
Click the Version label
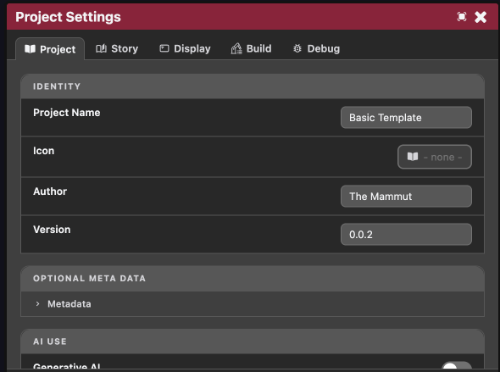(52, 229)
